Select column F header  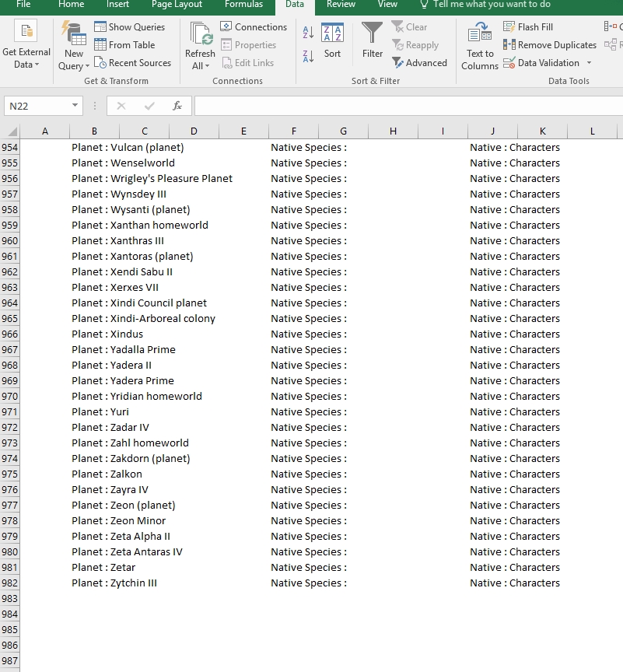(x=293, y=131)
